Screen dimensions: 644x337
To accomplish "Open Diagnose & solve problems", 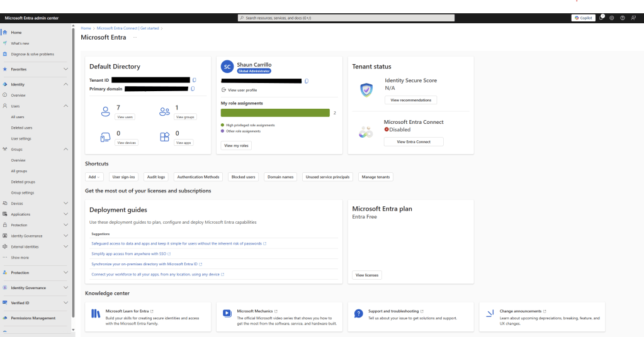I will 32,54.
